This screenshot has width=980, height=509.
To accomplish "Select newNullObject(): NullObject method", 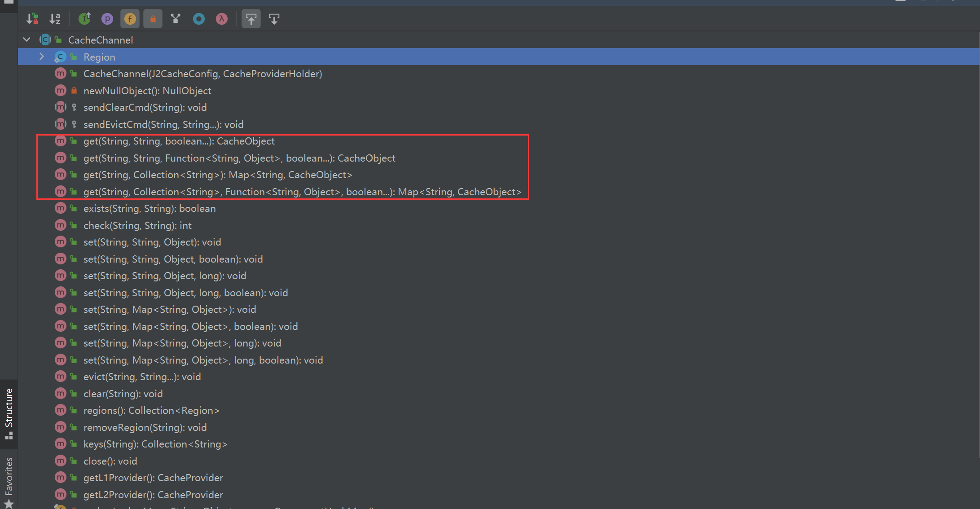I will coord(147,91).
